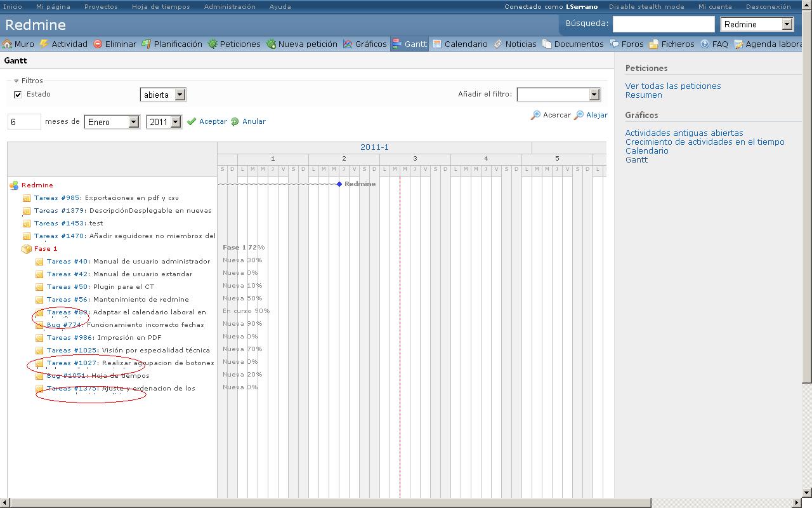This screenshot has width=812, height=508.
Task: Click Mi cuenta in top bar
Action: pyautogui.click(x=715, y=6)
